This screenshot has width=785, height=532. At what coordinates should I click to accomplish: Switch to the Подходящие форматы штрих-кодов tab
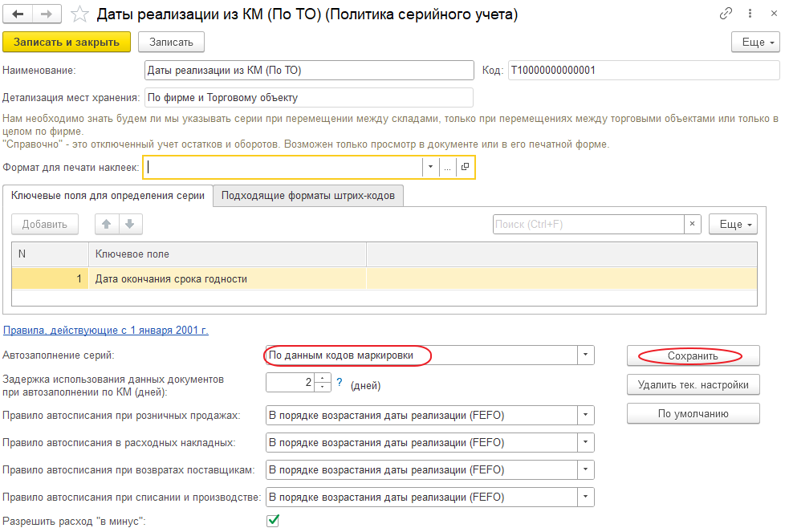click(x=308, y=195)
